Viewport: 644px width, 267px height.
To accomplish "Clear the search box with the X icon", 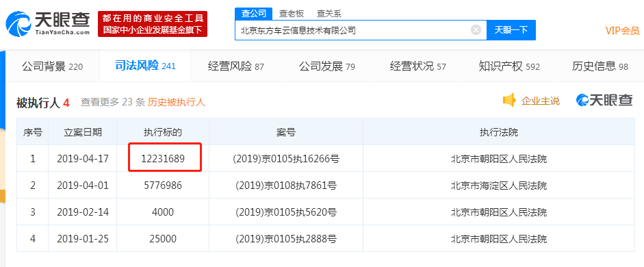I will pos(476,30).
